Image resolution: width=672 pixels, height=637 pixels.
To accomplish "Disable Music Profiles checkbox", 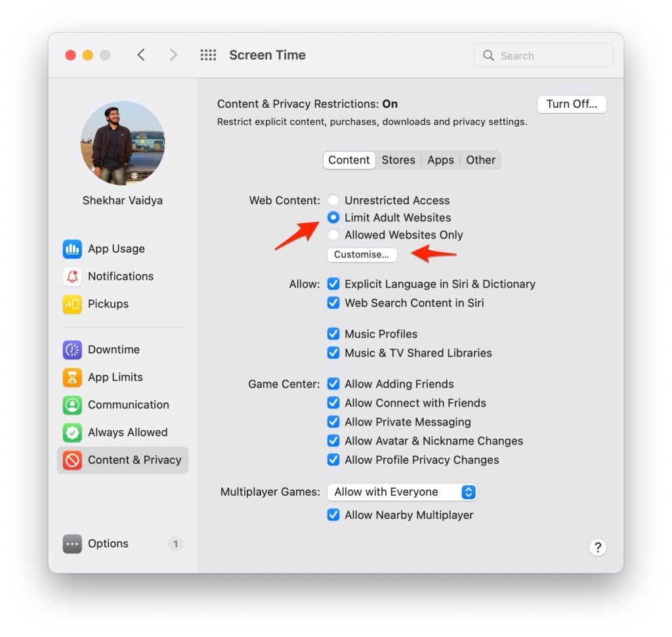I will (333, 334).
